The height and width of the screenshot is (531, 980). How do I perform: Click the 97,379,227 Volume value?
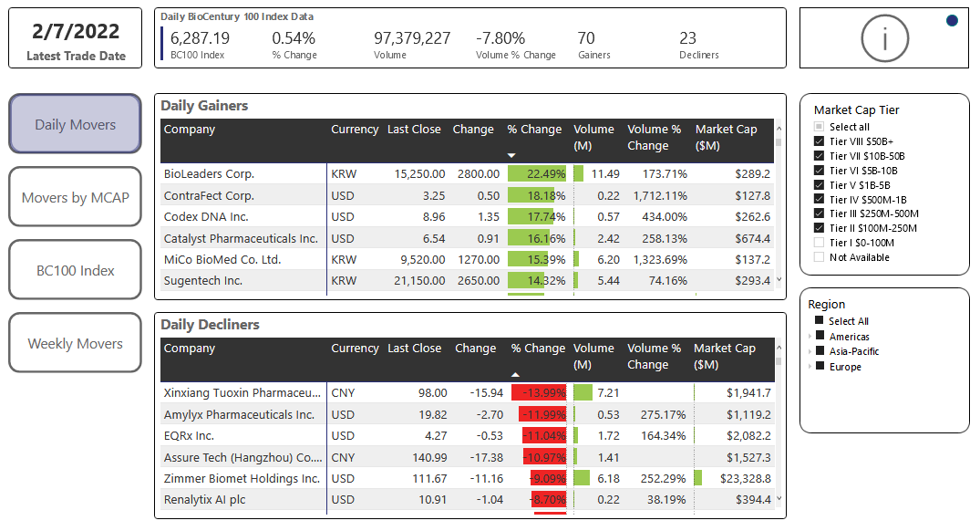[x=412, y=38]
